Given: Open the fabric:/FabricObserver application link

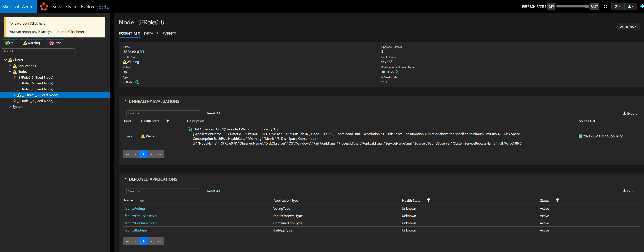Looking at the screenshot, I should pyautogui.click(x=141, y=216).
